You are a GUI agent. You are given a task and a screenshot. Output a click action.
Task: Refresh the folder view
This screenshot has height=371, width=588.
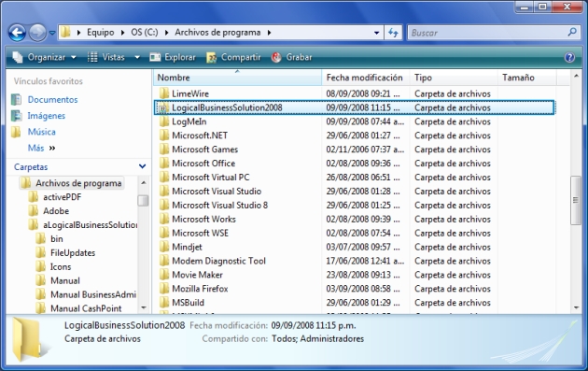tap(393, 33)
